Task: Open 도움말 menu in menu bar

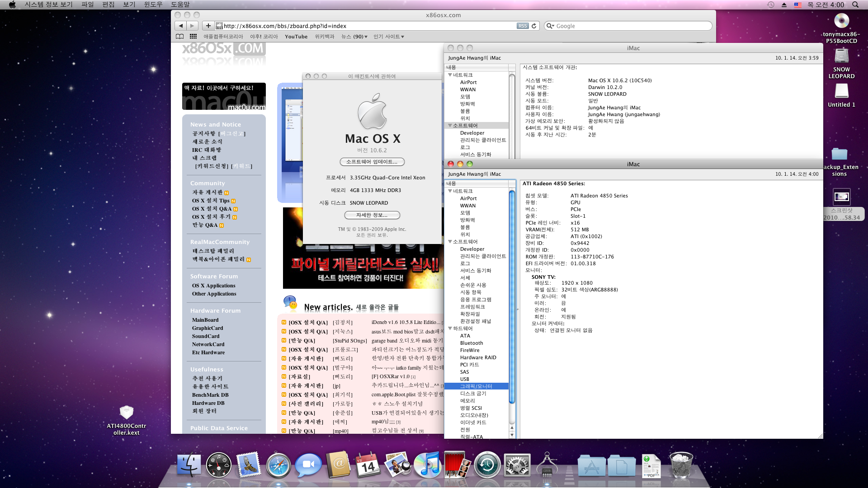Action: click(x=180, y=5)
